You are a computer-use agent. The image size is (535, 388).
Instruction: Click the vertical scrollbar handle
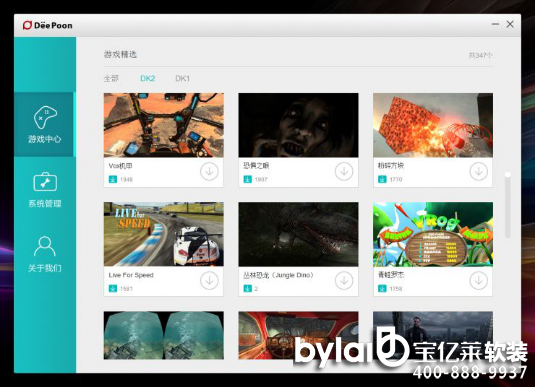[508, 205]
